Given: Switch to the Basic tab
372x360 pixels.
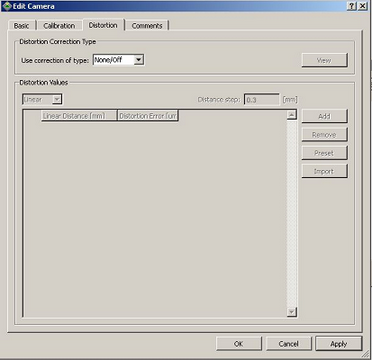Looking at the screenshot, I should point(21,26).
